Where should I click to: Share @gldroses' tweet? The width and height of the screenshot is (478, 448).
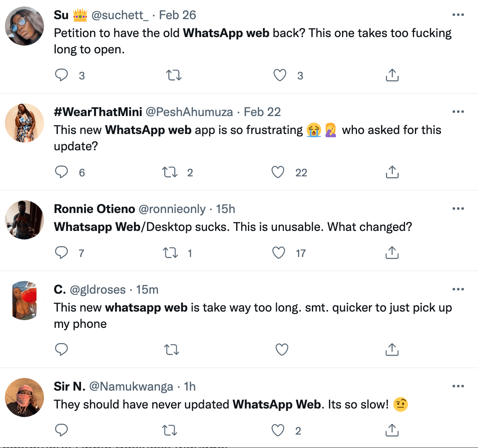coord(392,349)
